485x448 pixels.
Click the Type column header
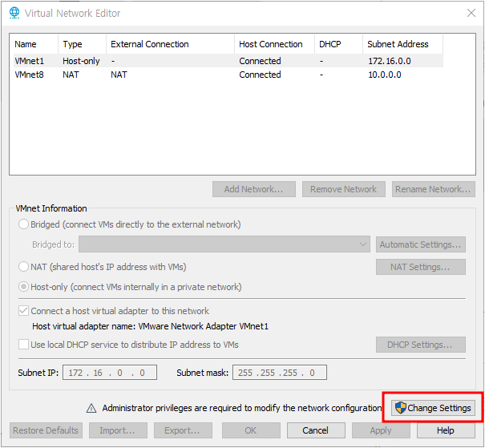(82, 44)
